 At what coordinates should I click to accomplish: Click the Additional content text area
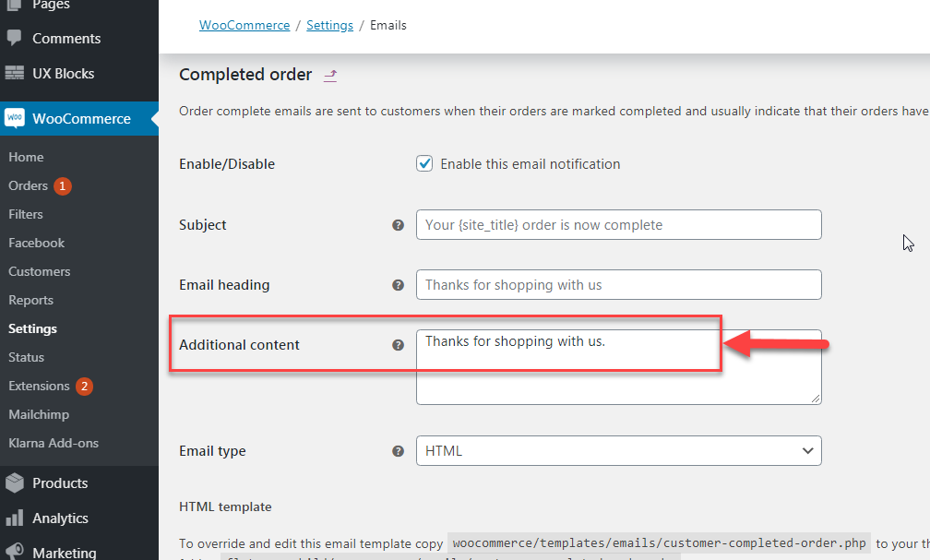[x=618, y=367]
